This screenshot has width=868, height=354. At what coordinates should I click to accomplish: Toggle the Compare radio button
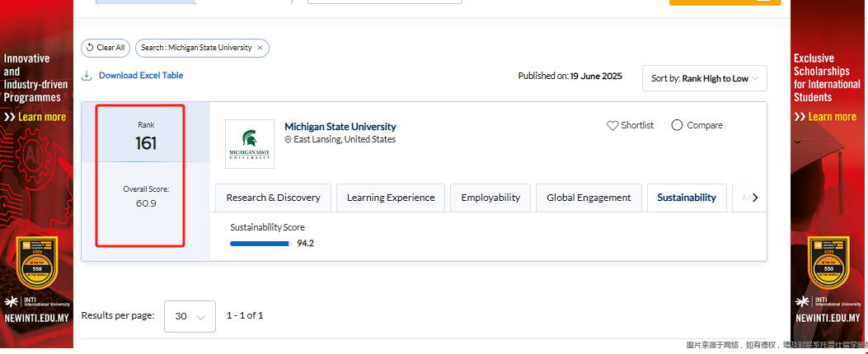point(677,126)
